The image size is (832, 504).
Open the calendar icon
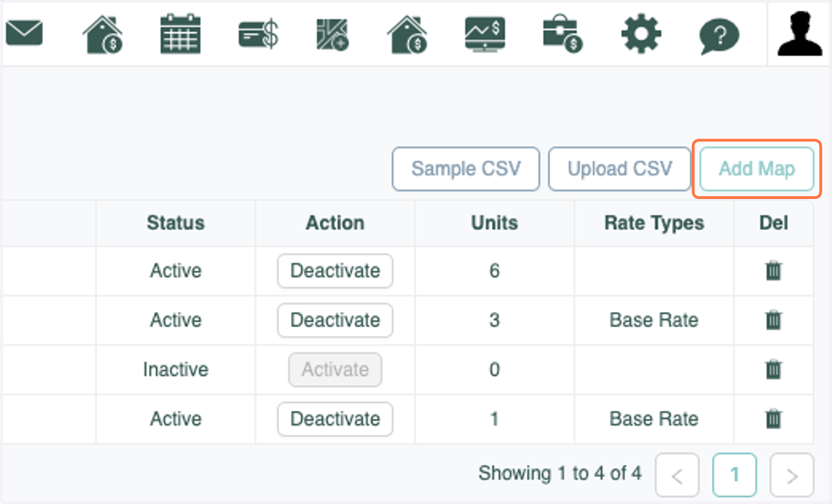pos(180,33)
